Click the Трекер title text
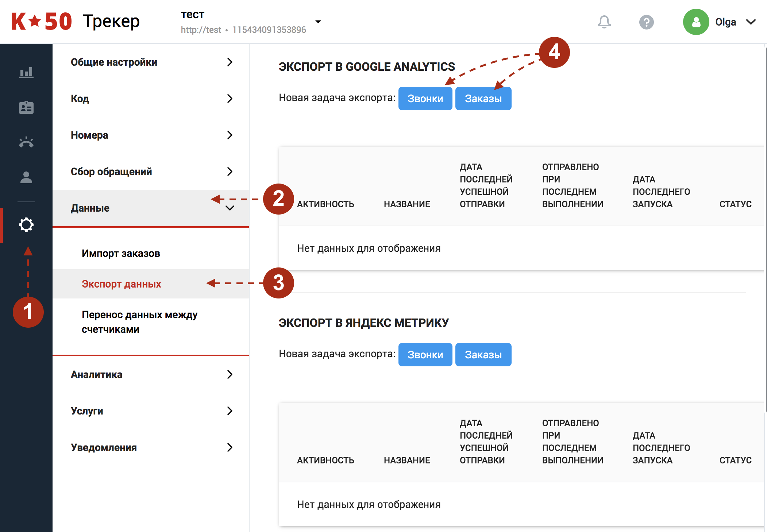The image size is (767, 532). click(x=111, y=21)
